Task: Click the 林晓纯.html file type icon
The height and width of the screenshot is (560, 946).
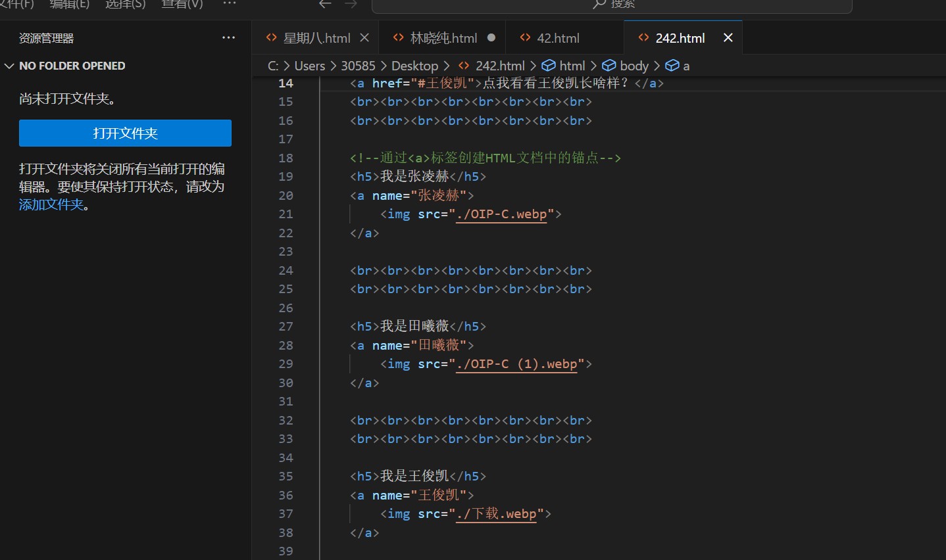Action: click(x=398, y=38)
